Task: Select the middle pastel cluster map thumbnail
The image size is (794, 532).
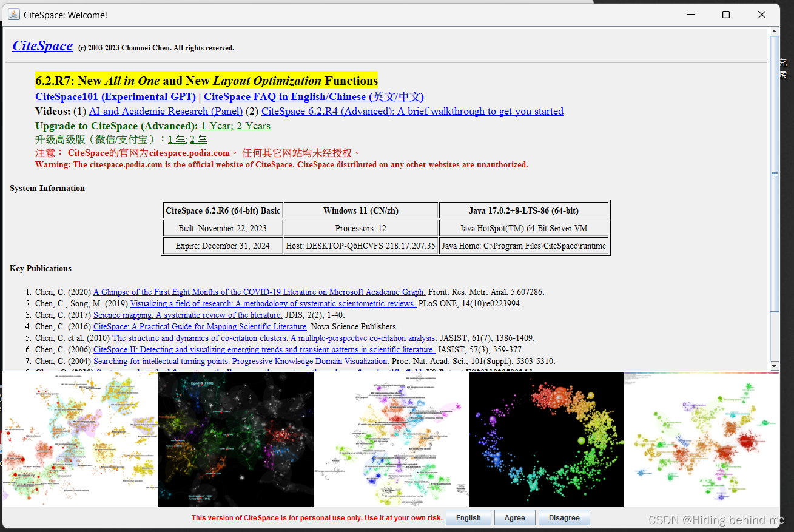Action: pos(391,439)
